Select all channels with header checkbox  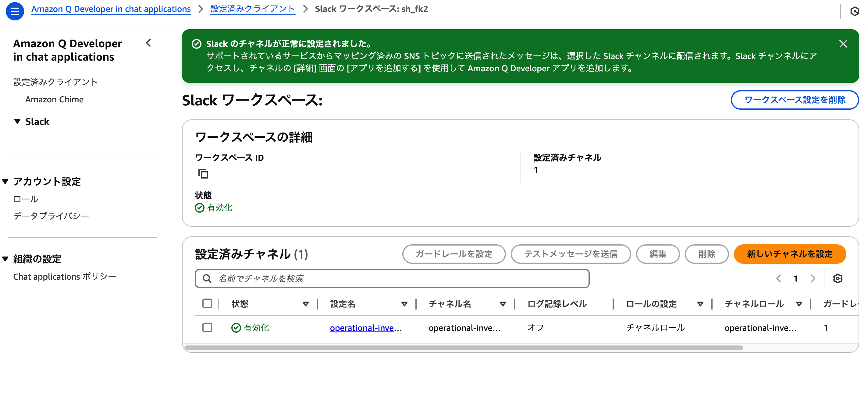click(207, 303)
